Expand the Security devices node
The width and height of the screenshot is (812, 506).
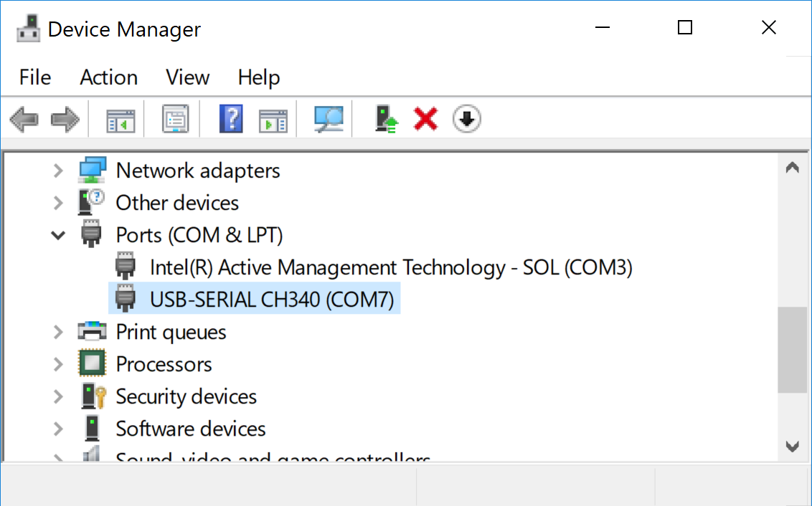click(x=58, y=396)
